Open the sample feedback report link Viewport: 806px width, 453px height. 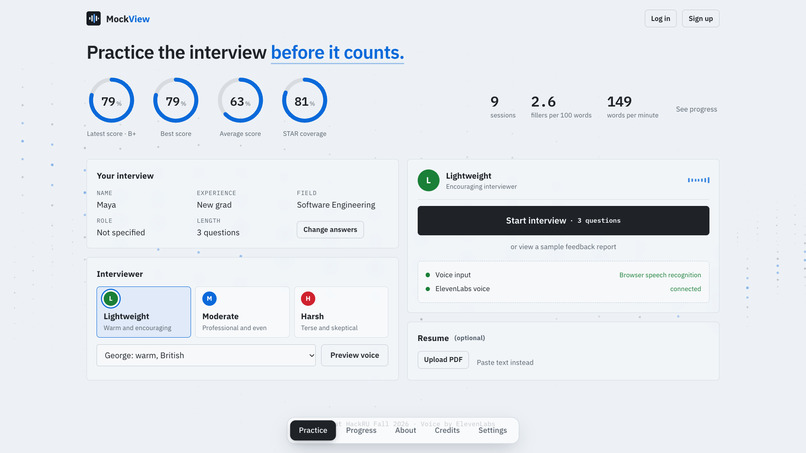click(x=563, y=247)
